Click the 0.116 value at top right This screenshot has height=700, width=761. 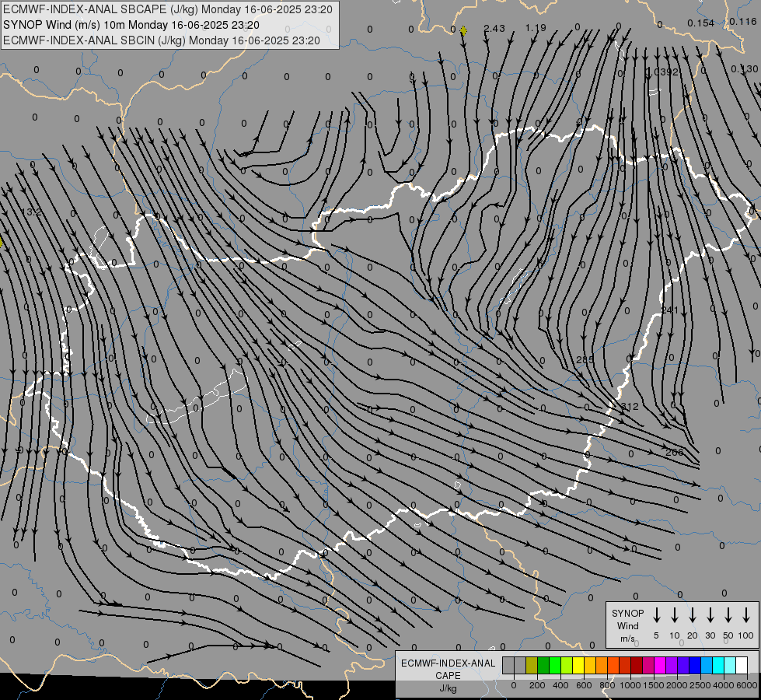coord(743,21)
